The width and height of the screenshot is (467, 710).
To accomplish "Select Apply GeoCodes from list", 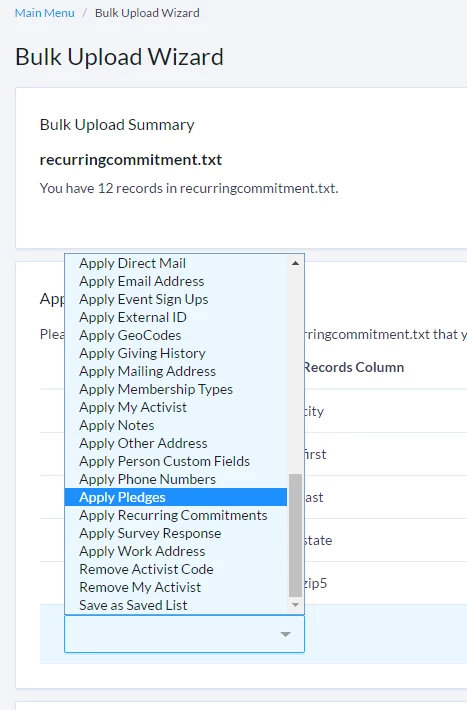I will (x=176, y=335).
